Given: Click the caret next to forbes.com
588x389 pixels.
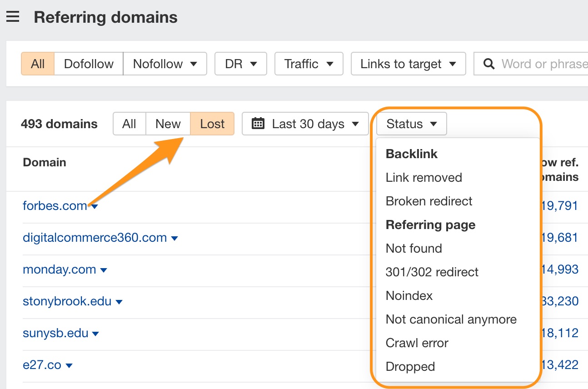Looking at the screenshot, I should click(95, 207).
